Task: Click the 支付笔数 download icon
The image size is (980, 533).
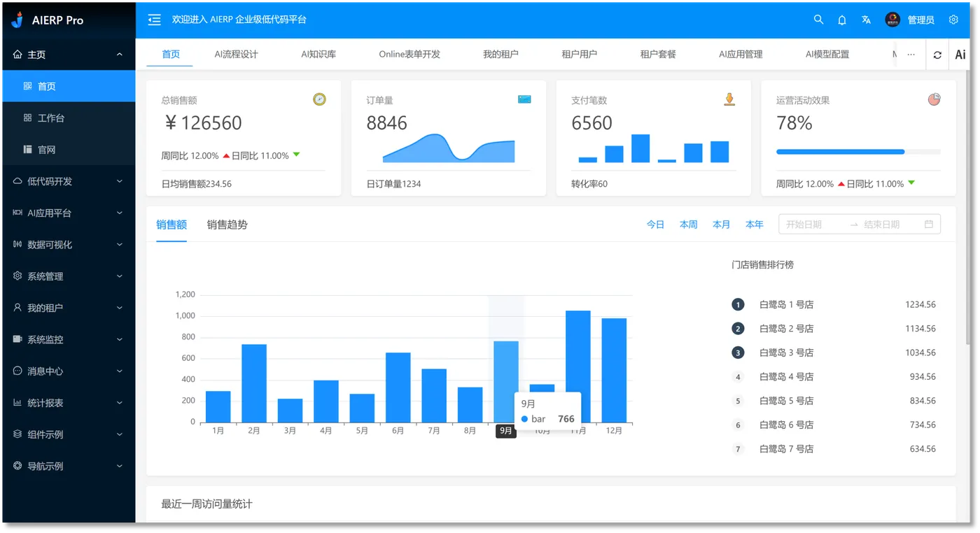Action: click(729, 99)
